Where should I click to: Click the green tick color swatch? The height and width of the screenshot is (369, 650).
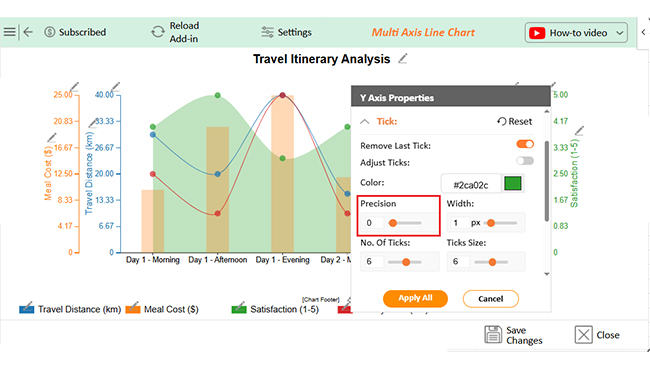click(513, 183)
